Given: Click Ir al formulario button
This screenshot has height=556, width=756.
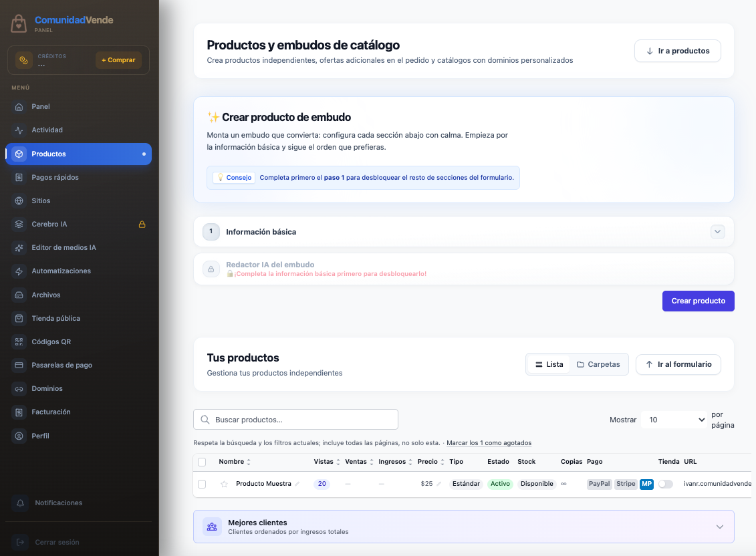Looking at the screenshot, I should 678,365.
